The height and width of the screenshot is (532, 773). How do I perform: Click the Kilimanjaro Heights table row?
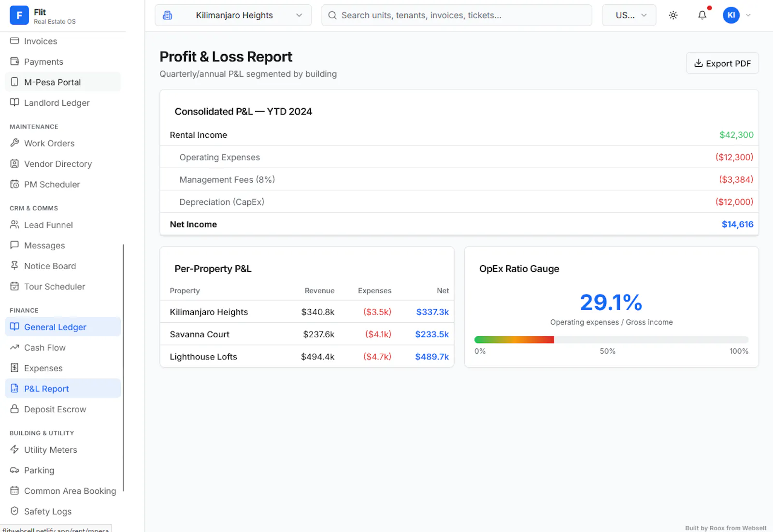coord(307,312)
